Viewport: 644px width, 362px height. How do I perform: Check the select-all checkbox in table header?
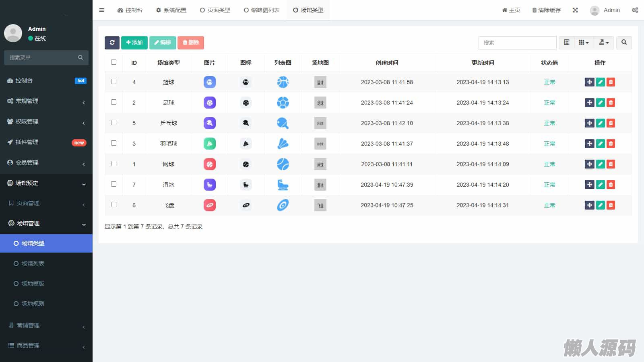114,62
